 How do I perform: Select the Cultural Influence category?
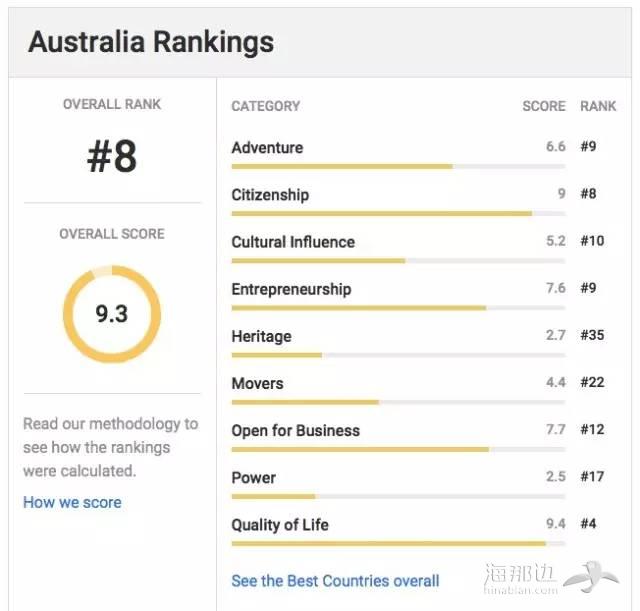(293, 242)
